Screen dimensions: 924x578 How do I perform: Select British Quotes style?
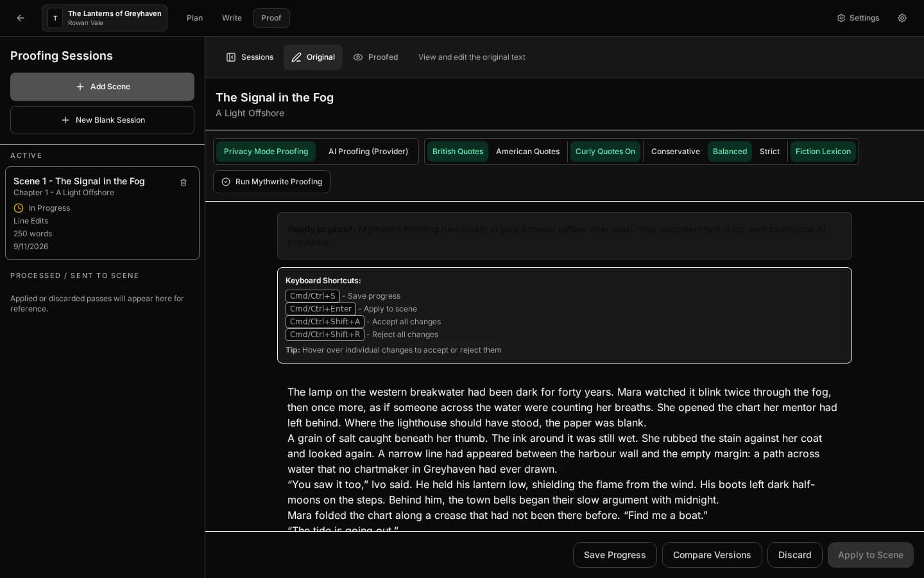click(x=458, y=152)
